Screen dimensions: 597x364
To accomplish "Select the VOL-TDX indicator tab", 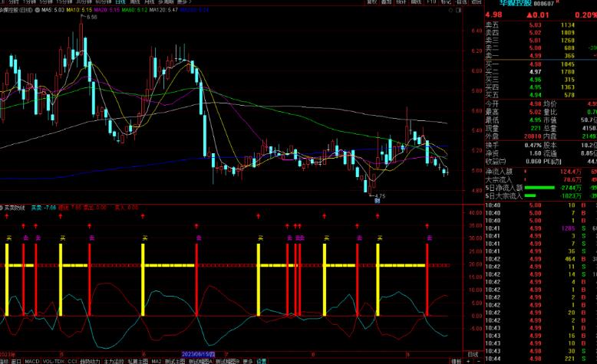I will pyautogui.click(x=53, y=362).
